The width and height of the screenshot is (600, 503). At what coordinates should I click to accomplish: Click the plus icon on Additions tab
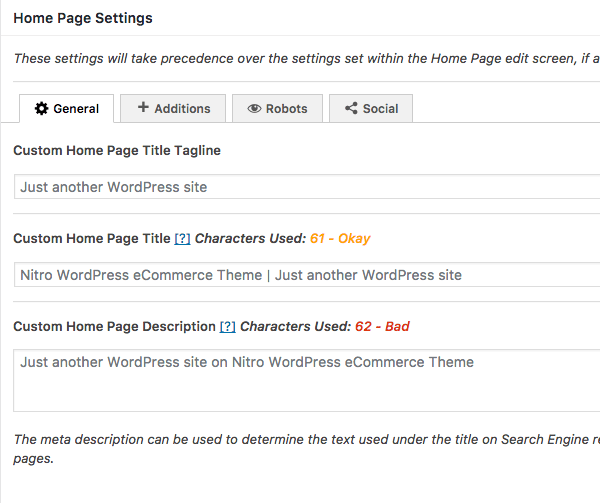(x=143, y=107)
